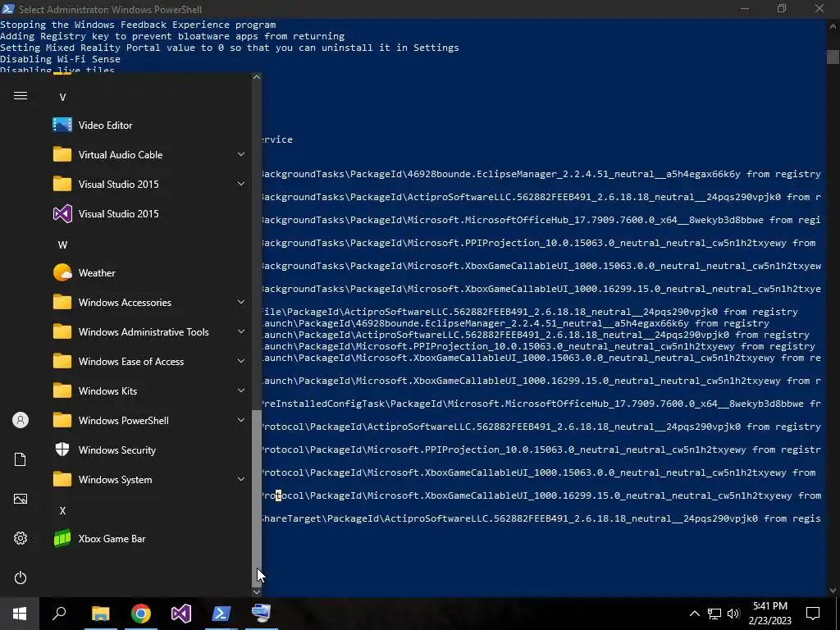
Task: Switch to Visual Studio on the taskbar
Action: click(181, 614)
